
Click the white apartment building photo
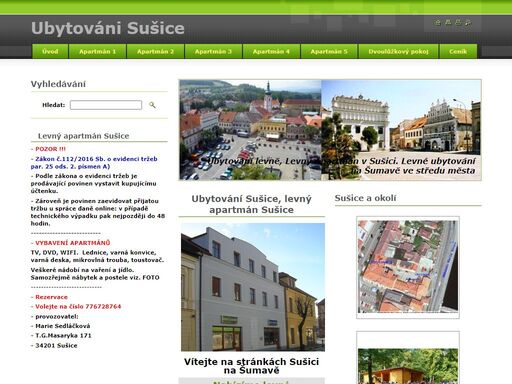tap(253, 287)
